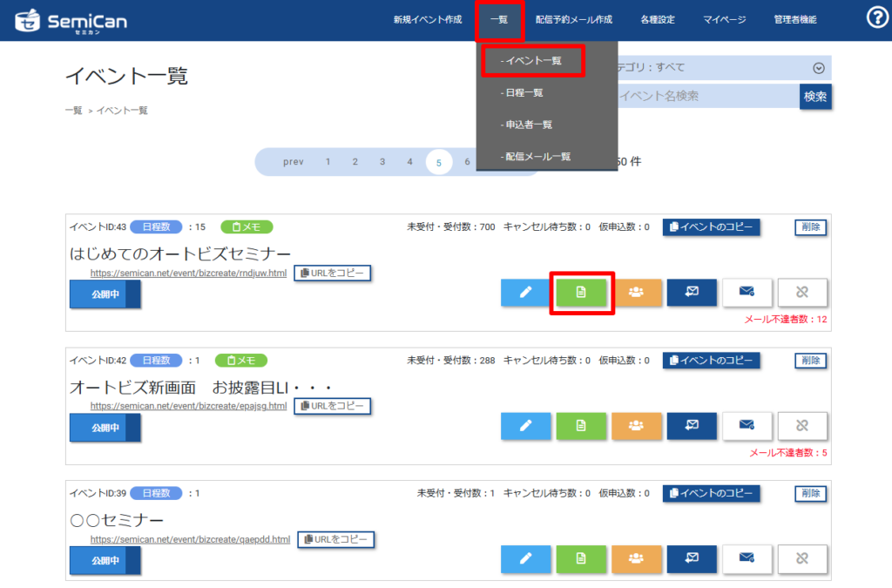This screenshot has width=892, height=588.
Task: Click 日程数 badge for event ID 39
Action: click(x=156, y=494)
